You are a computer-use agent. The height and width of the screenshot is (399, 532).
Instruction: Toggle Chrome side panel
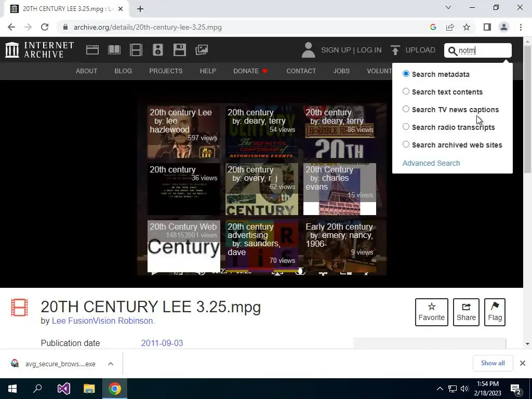487,27
